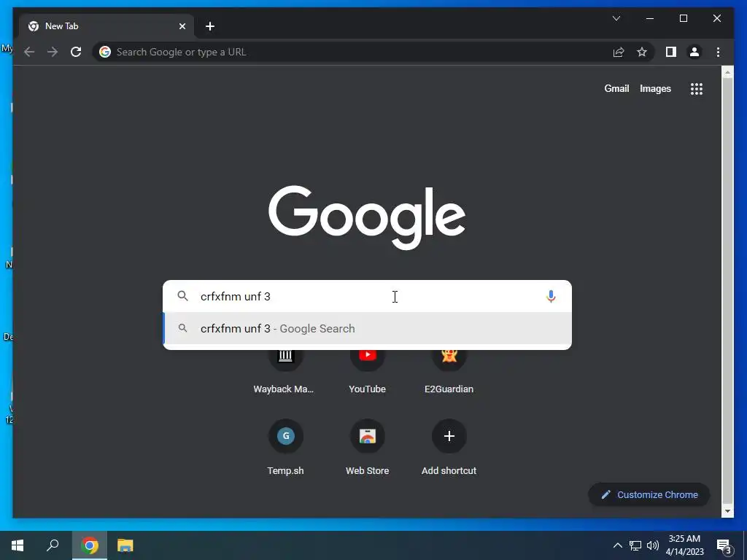The width and height of the screenshot is (747, 560).
Task: Open the Chrome profile avatar
Action: (694, 52)
